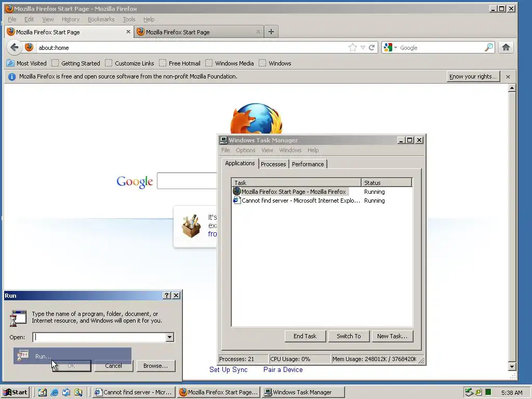Screen dimensions: 532x399
Task: Open the Customize Links bookmark
Action: coord(129,63)
